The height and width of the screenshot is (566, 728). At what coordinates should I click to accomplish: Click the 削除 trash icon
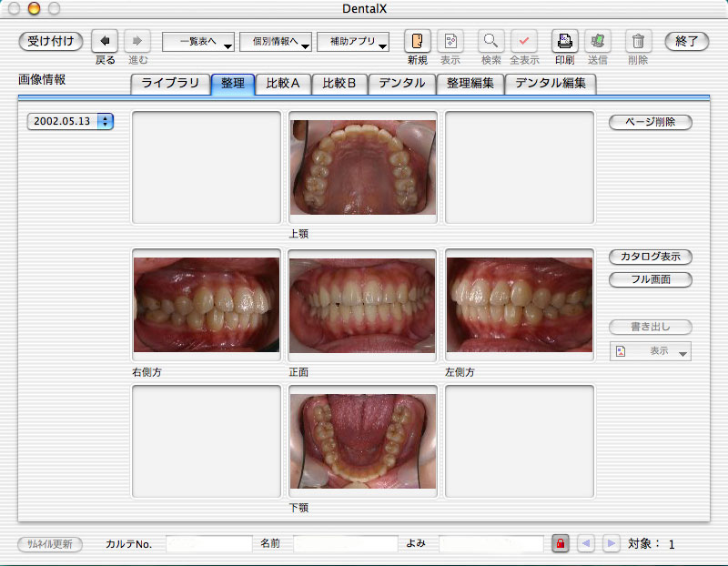click(x=638, y=41)
